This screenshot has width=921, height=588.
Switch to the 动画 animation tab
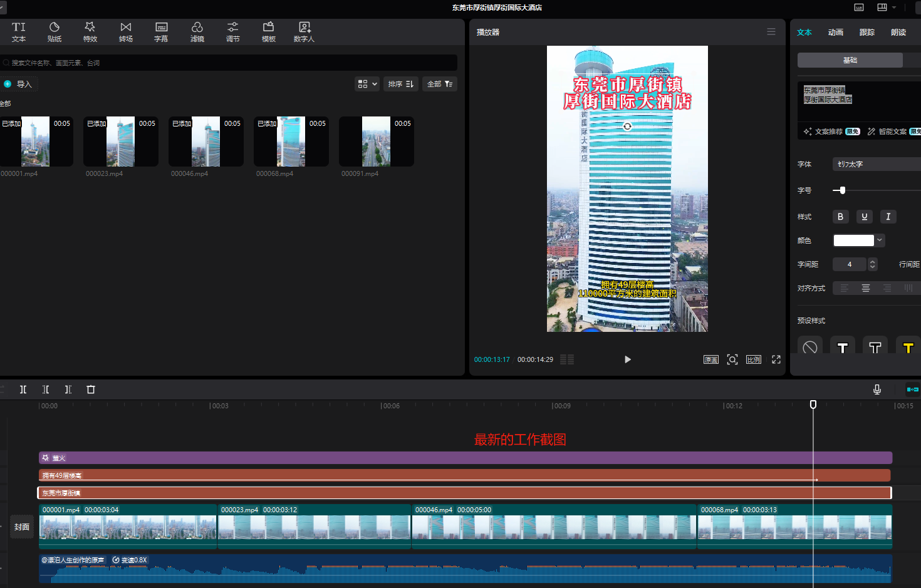tap(836, 33)
